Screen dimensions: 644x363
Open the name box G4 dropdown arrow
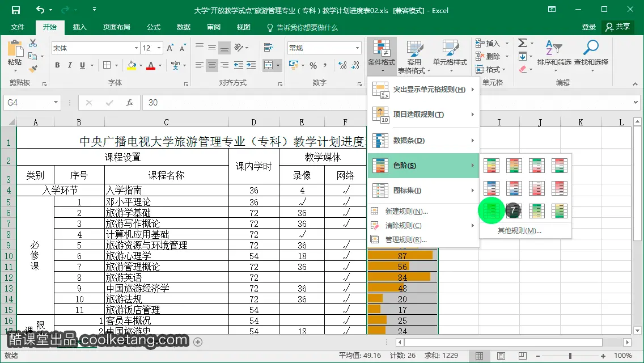56,102
